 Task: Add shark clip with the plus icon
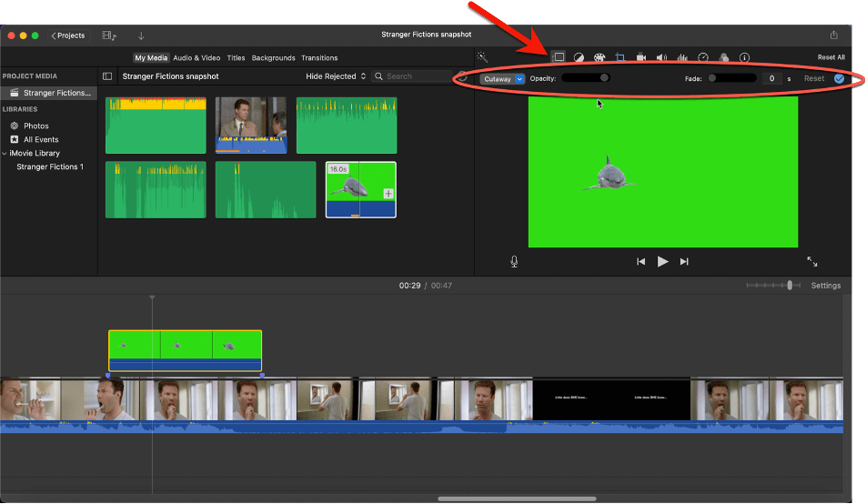coord(388,194)
